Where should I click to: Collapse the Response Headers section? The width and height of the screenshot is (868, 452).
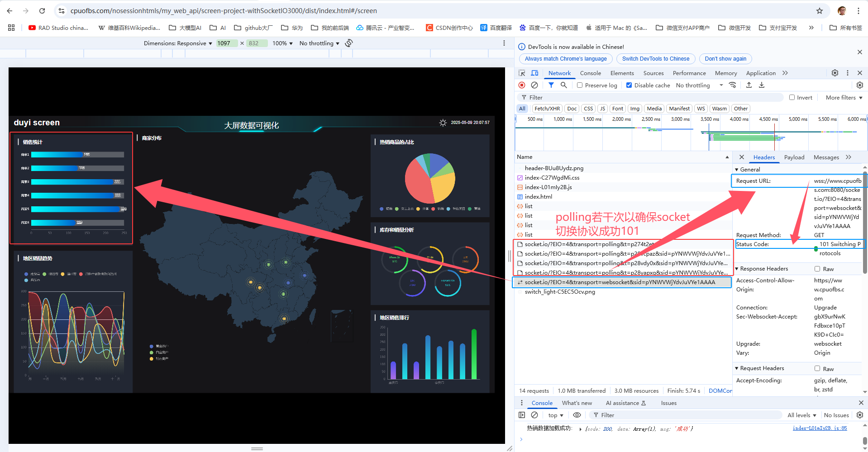coord(736,269)
